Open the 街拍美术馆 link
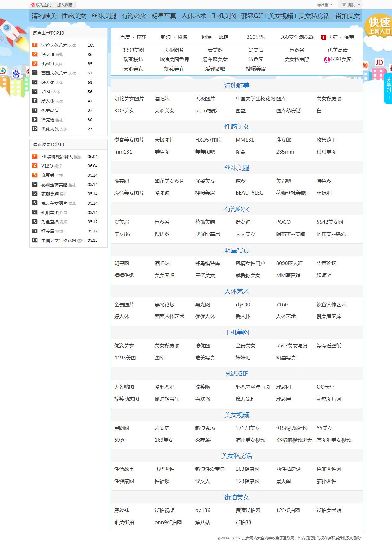The height and width of the screenshot is (549, 392). click(329, 511)
